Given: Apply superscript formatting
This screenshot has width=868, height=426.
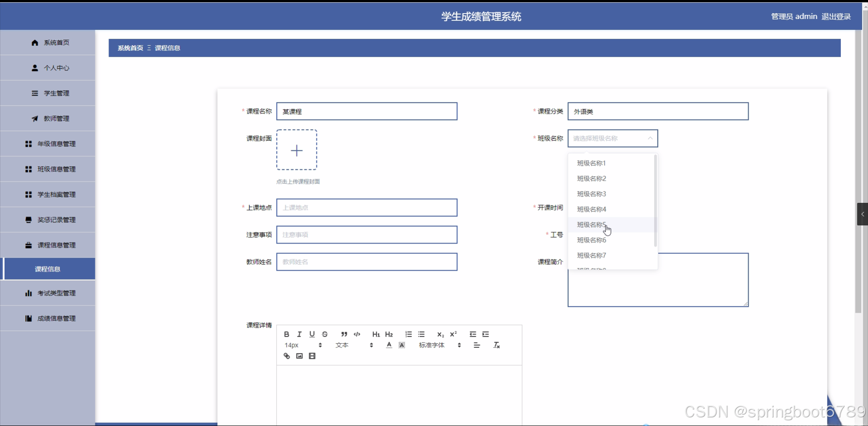Looking at the screenshot, I should 453,334.
